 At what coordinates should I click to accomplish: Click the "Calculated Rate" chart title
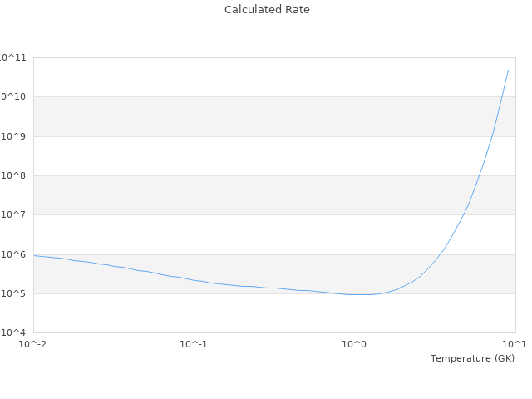(x=267, y=10)
